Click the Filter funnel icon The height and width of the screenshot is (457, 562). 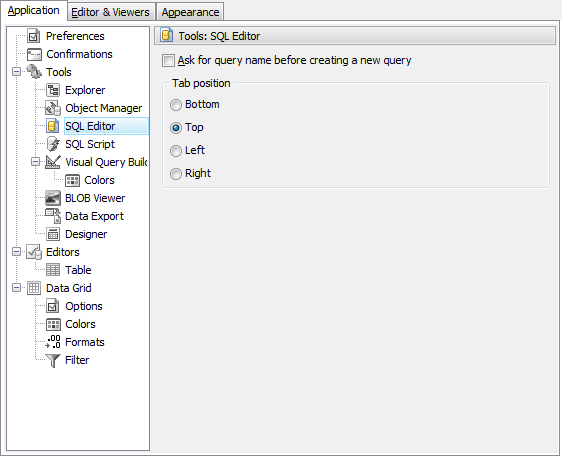click(53, 360)
